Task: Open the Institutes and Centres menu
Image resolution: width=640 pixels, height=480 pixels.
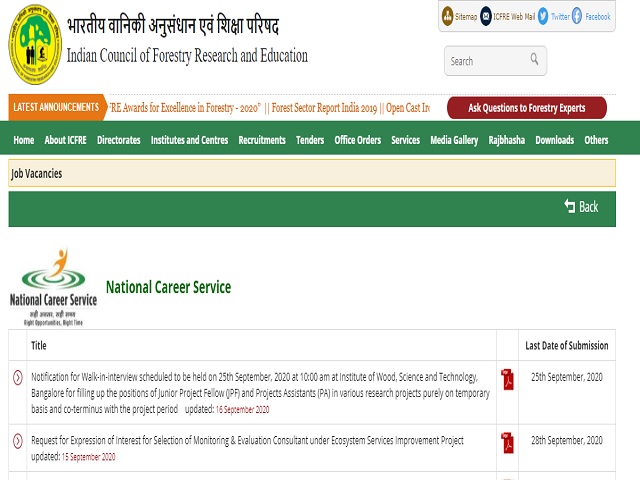Action: pyautogui.click(x=189, y=140)
